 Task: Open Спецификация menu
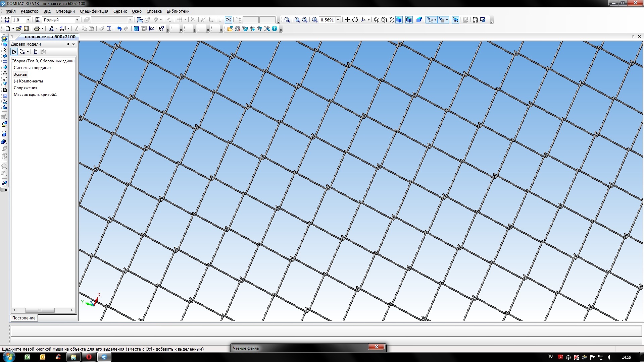(x=94, y=11)
